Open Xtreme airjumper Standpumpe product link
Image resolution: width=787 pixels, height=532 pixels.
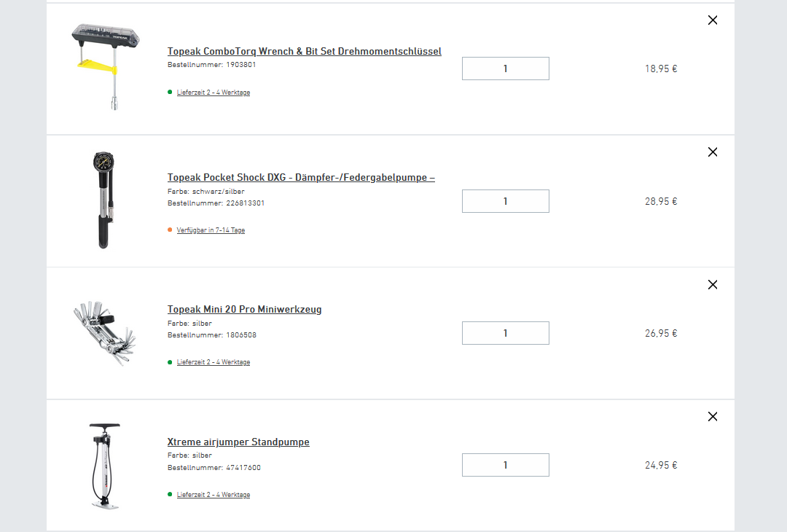238,442
